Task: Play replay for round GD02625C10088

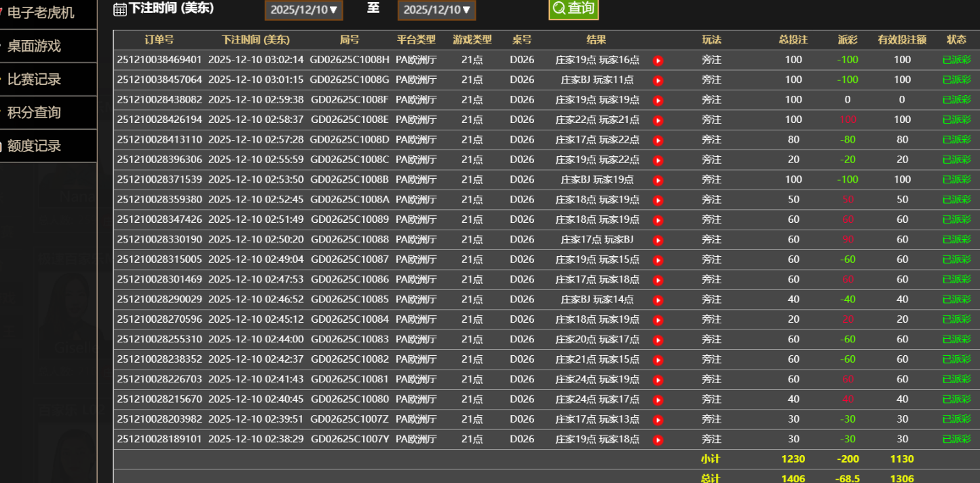Action: point(658,240)
